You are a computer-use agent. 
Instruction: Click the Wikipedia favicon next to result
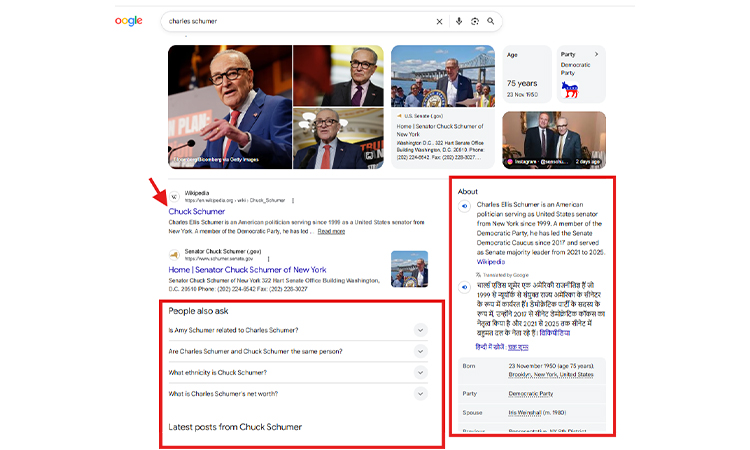tap(175, 197)
